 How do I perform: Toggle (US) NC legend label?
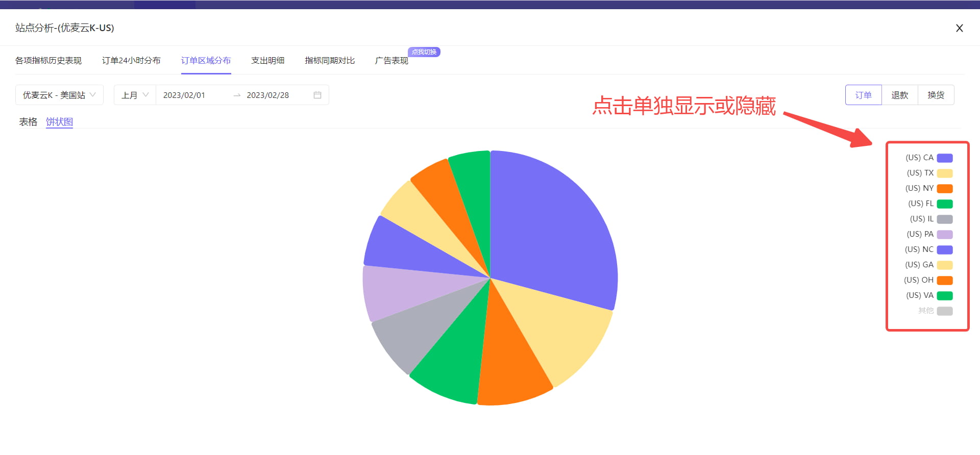click(919, 249)
